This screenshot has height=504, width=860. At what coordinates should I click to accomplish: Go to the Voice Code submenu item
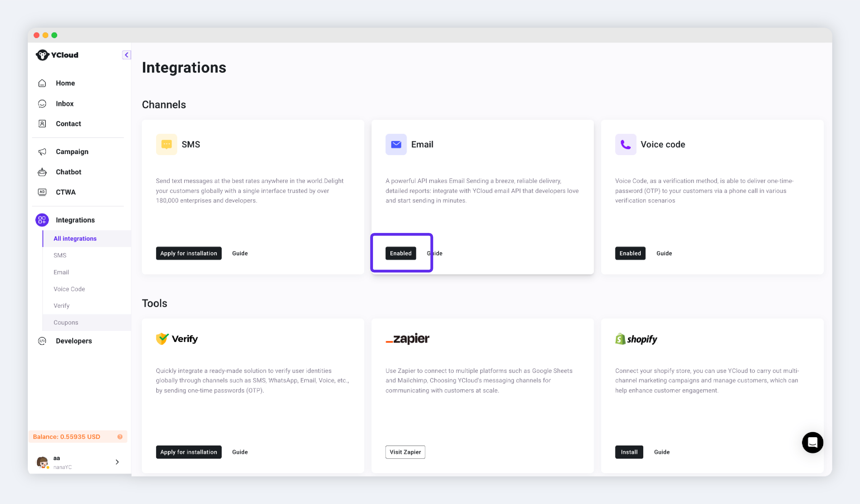pyautogui.click(x=69, y=289)
